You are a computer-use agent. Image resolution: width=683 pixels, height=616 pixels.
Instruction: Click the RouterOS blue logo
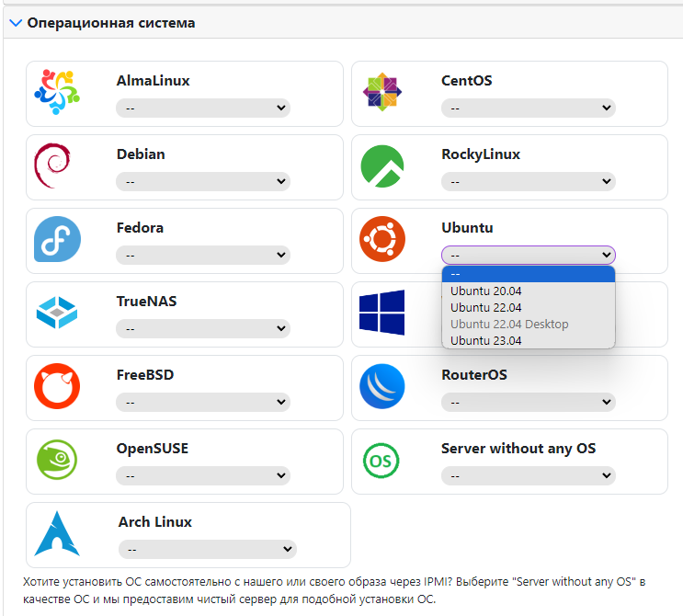coord(382,386)
